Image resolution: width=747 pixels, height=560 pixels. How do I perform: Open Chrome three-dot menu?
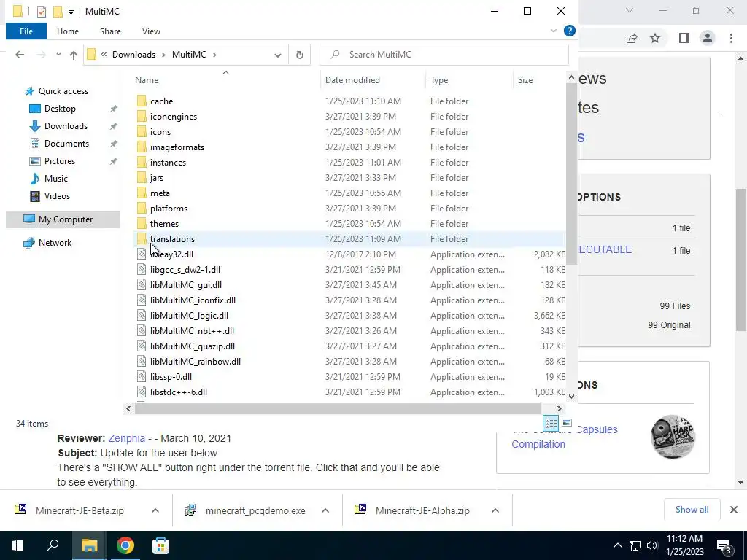click(x=731, y=38)
